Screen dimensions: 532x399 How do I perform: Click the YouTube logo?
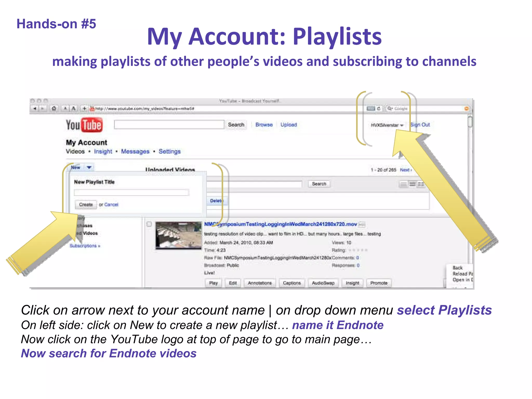[84, 125]
